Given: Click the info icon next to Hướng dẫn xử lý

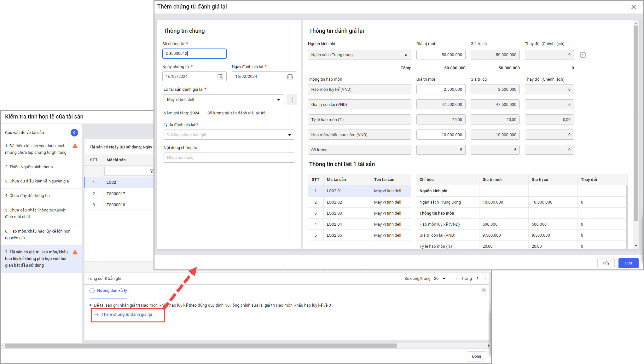Looking at the screenshot, I should (x=92, y=291).
